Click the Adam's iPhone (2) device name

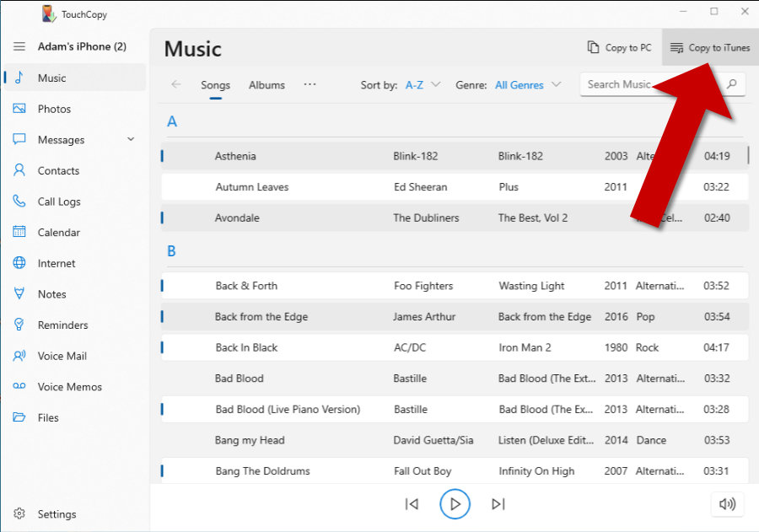(82, 46)
